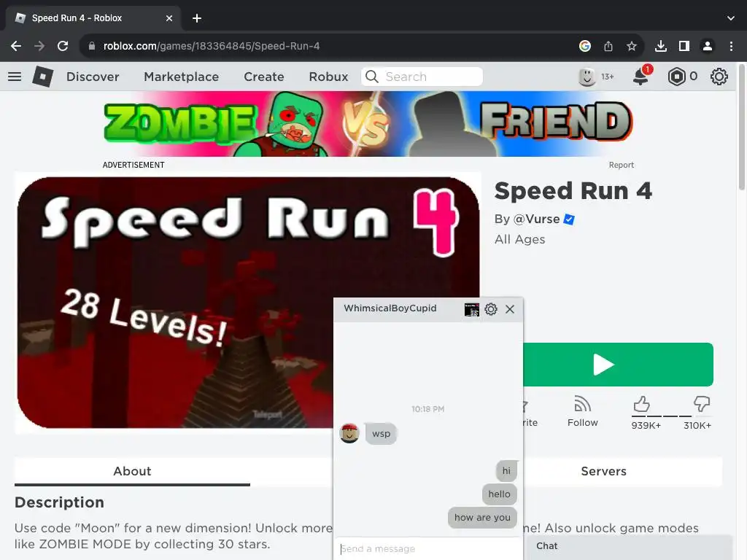Open Roblox settings gear in navbar
The image size is (747, 560).
[719, 77]
